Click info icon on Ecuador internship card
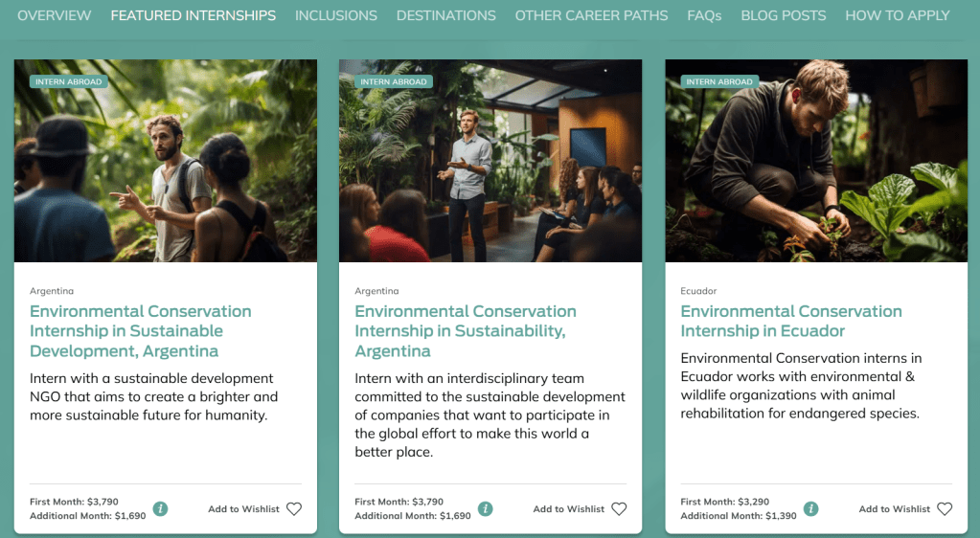Image resolution: width=980 pixels, height=538 pixels. tap(811, 508)
